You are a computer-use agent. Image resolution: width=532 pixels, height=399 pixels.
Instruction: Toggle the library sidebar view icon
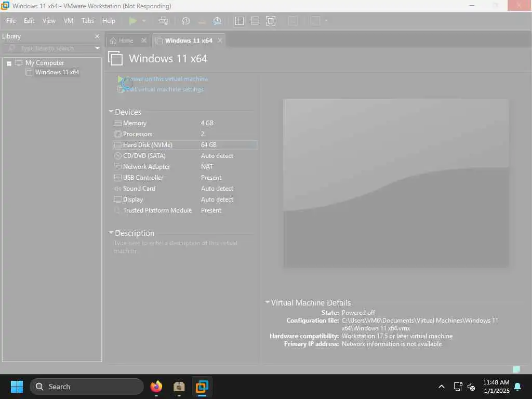pos(239,21)
